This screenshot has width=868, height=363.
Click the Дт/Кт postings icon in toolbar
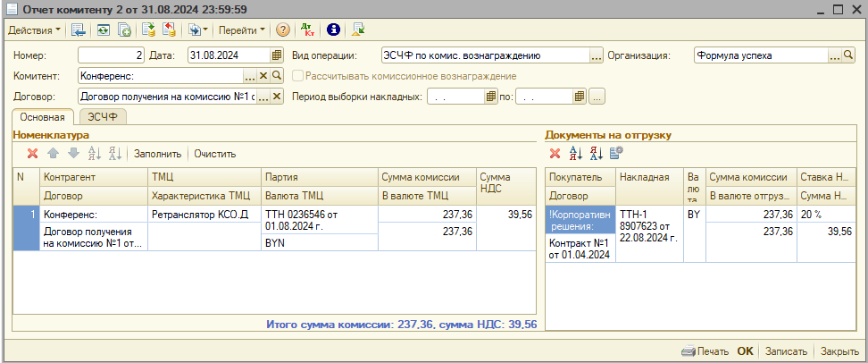pos(308,30)
